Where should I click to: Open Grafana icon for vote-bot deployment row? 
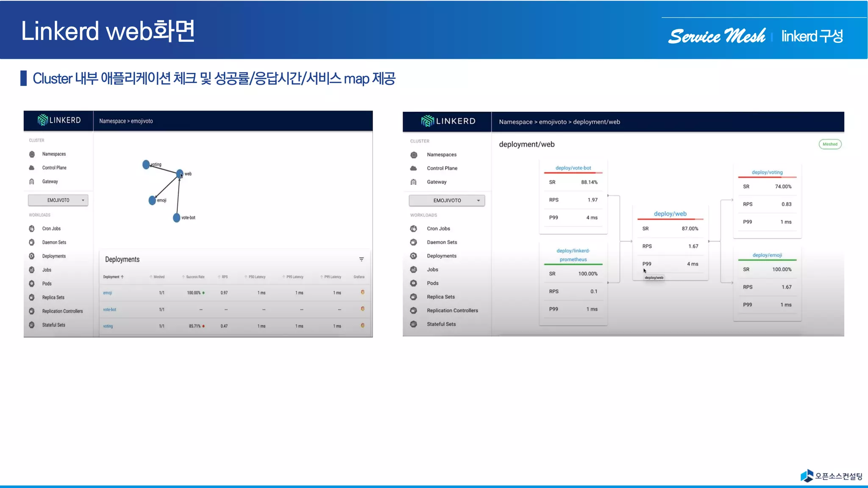pyautogui.click(x=362, y=309)
